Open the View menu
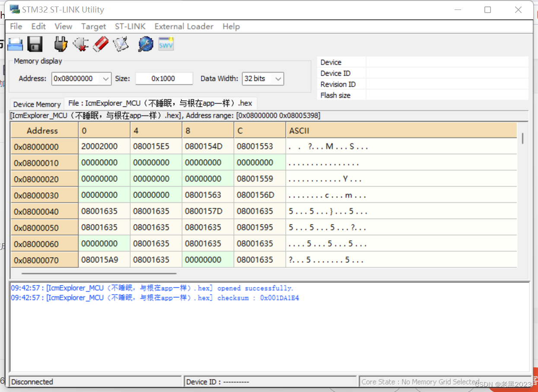Screen dimensions: 538x392 pos(64,26)
